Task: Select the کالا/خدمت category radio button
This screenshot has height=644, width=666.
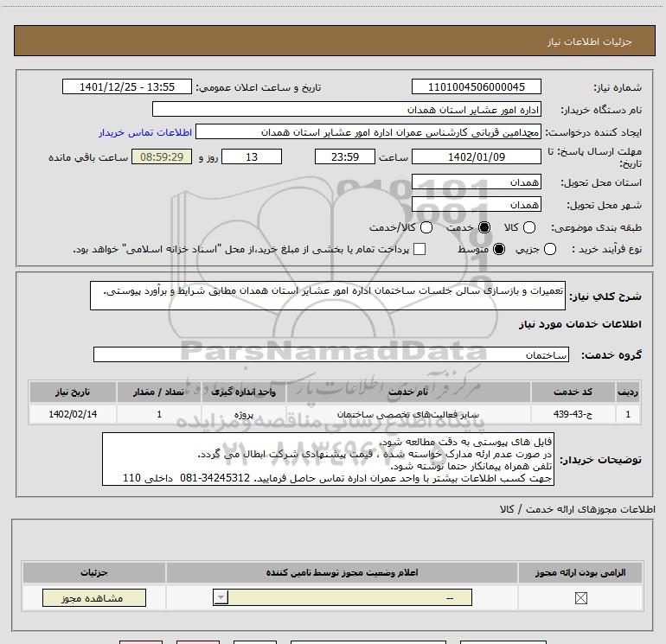Action: coord(426,227)
